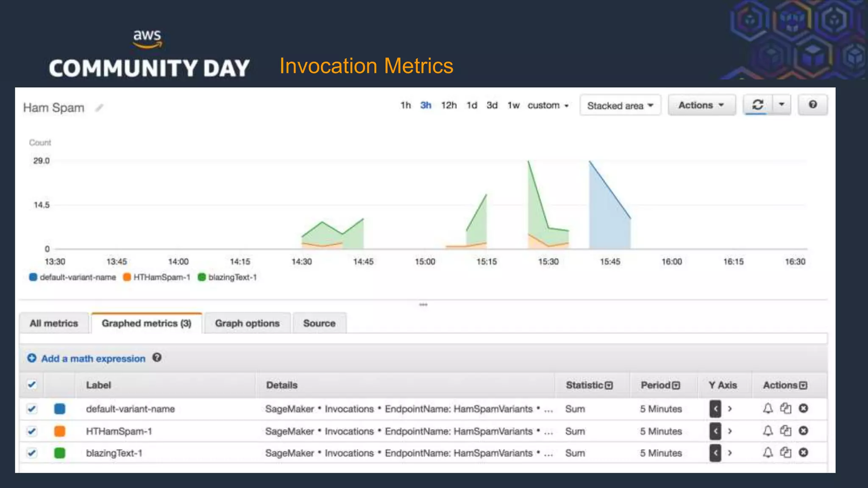Open the Source tab
The image size is (868, 488).
[x=319, y=323]
